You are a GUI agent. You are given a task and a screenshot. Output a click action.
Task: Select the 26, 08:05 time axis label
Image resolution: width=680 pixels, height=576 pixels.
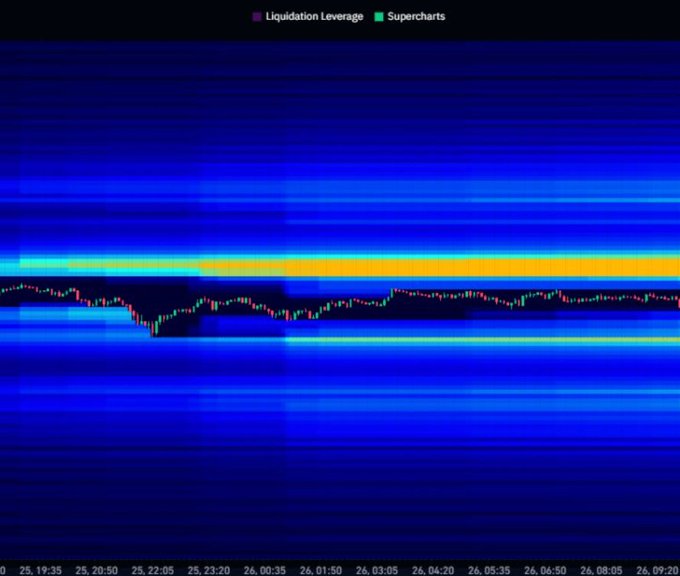click(602, 570)
